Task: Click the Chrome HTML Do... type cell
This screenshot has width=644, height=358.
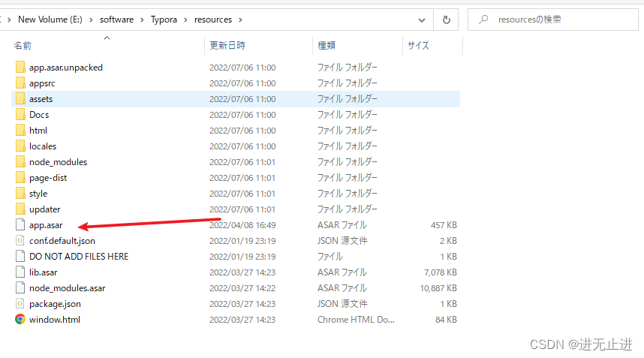Action: [x=356, y=320]
